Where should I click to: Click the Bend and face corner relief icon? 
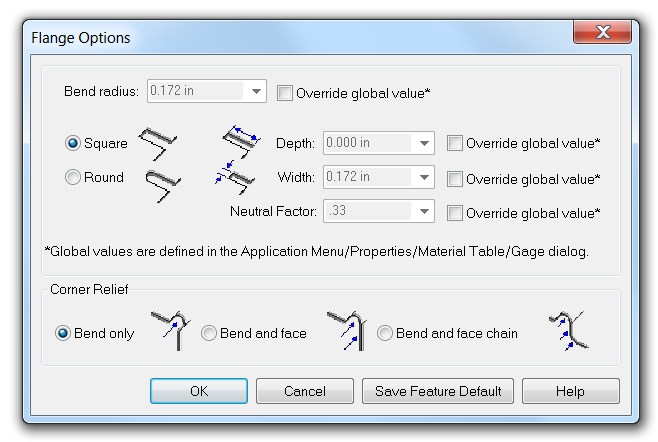(347, 331)
